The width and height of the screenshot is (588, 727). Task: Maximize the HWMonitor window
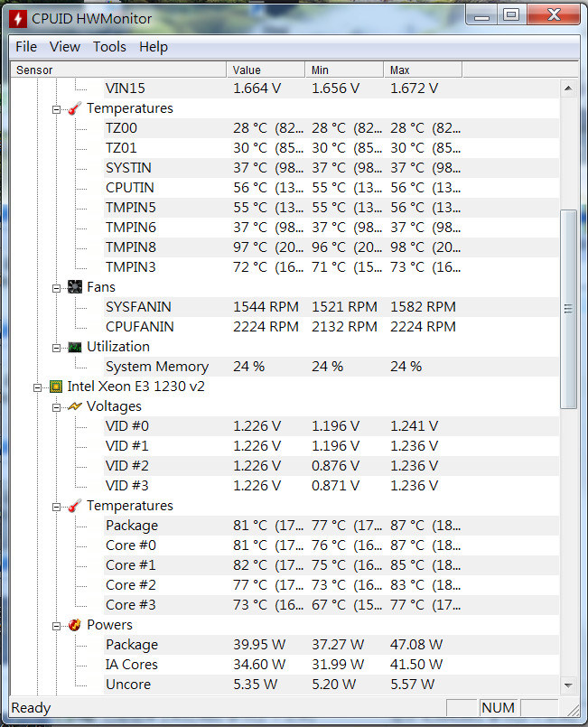[x=511, y=15]
